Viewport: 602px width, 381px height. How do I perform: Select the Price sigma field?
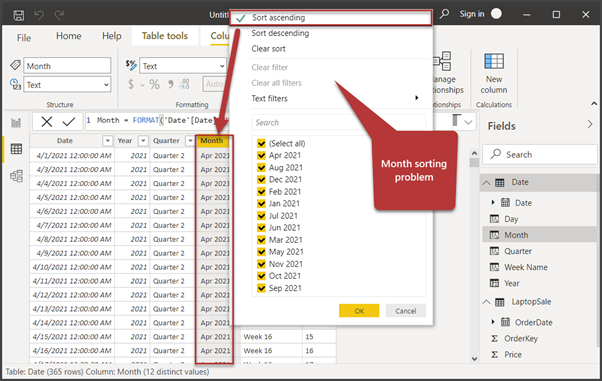[513, 354]
